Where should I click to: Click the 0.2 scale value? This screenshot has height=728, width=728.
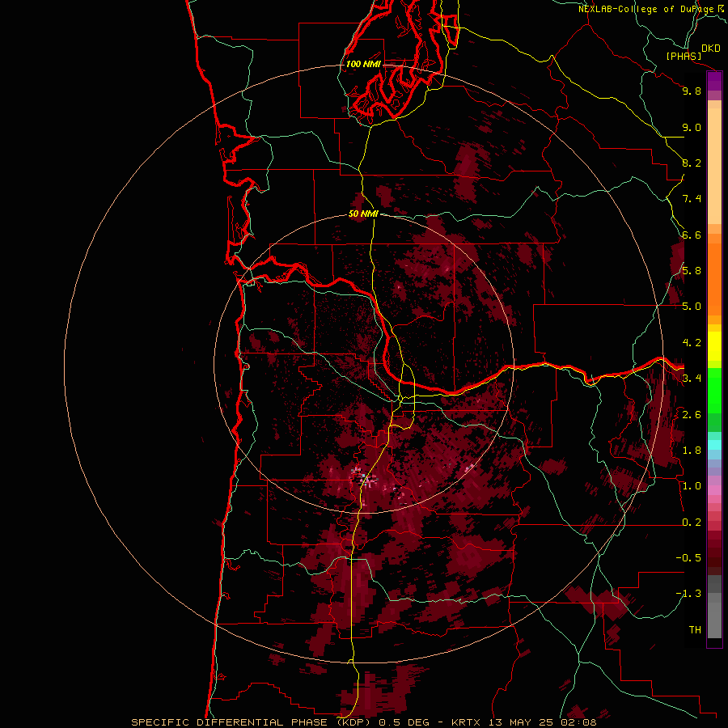[x=692, y=523]
